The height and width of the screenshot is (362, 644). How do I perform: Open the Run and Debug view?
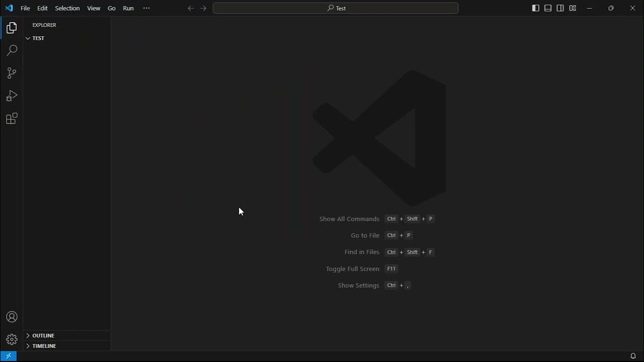coord(12,96)
